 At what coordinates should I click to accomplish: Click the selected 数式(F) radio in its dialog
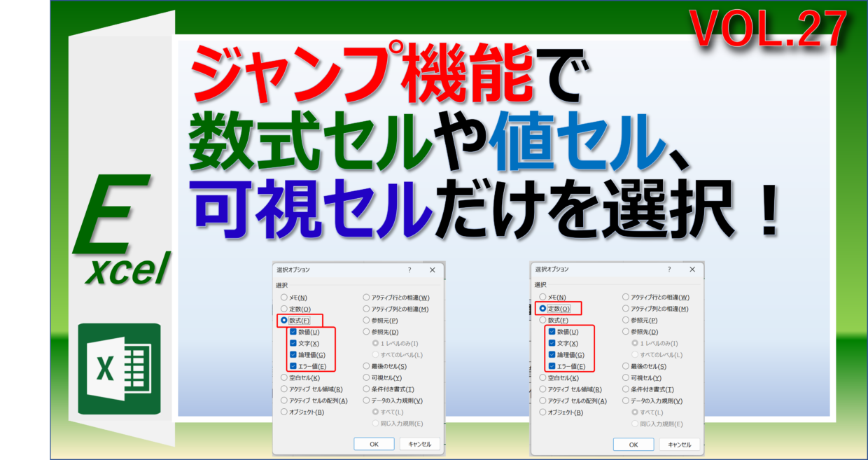[x=283, y=320]
